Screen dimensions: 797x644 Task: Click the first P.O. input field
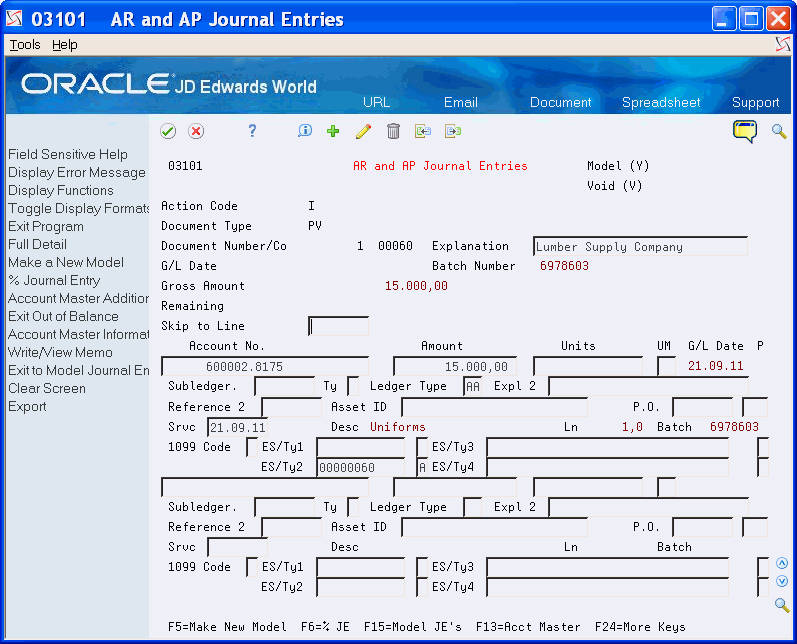click(x=703, y=407)
